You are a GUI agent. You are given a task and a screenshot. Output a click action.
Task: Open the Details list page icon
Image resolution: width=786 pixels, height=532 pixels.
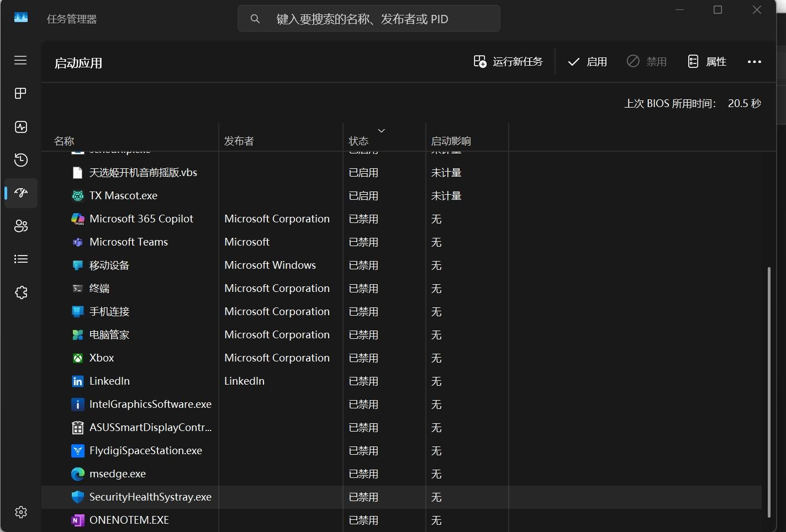coord(20,259)
